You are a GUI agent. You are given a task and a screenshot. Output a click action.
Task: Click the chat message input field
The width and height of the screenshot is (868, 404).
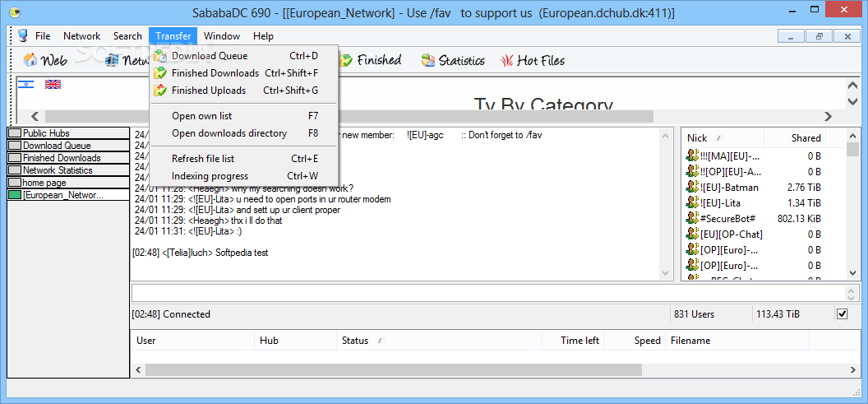(487, 293)
